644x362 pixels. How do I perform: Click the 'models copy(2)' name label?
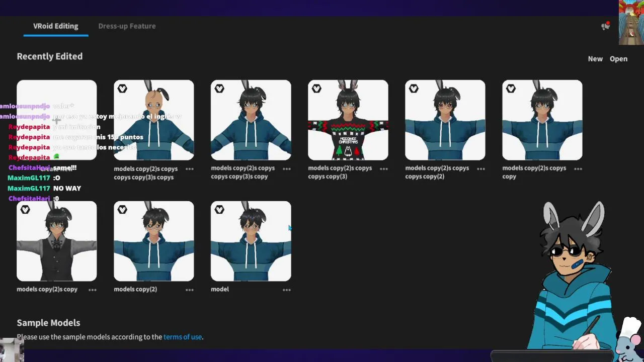pos(135,289)
